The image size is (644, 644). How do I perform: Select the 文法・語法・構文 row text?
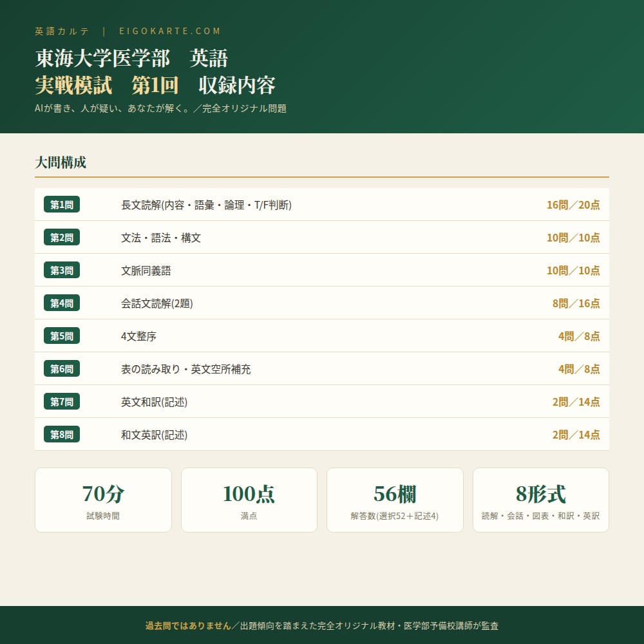coord(160,238)
